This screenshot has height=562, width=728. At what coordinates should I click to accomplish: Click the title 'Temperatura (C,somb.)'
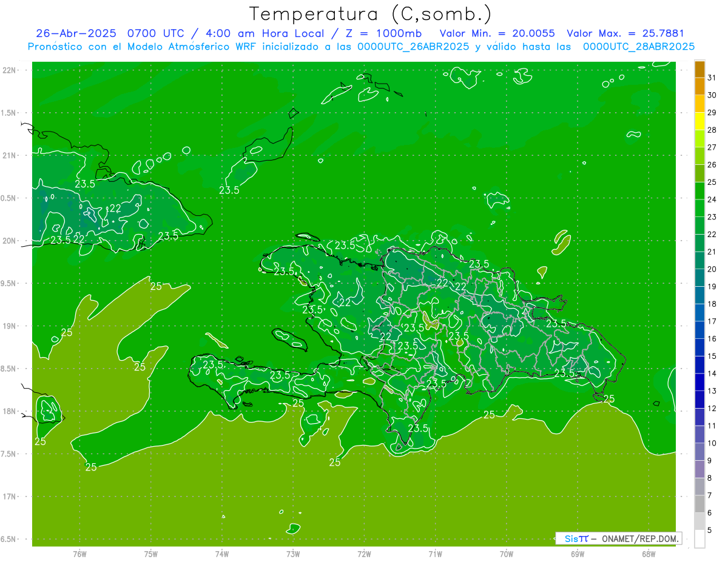371,14
